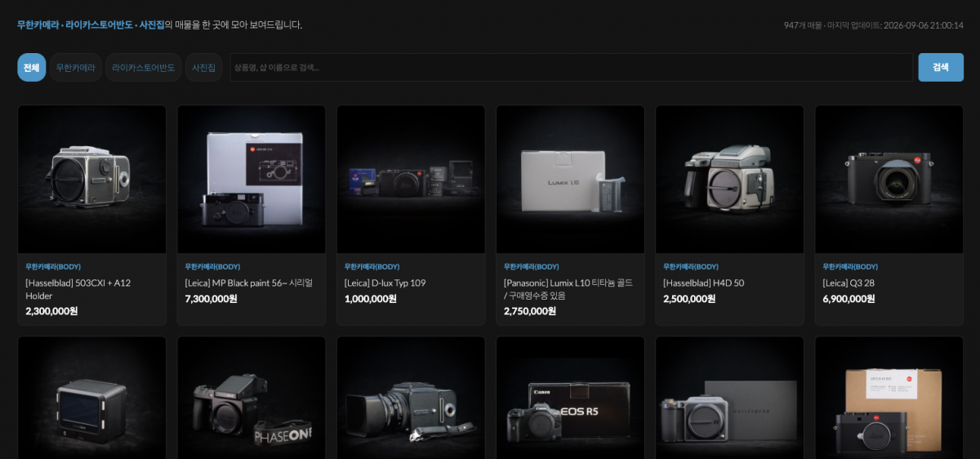This screenshot has width=980, height=459.
Task: Click the 2,500,000원 price
Action: pos(689,299)
